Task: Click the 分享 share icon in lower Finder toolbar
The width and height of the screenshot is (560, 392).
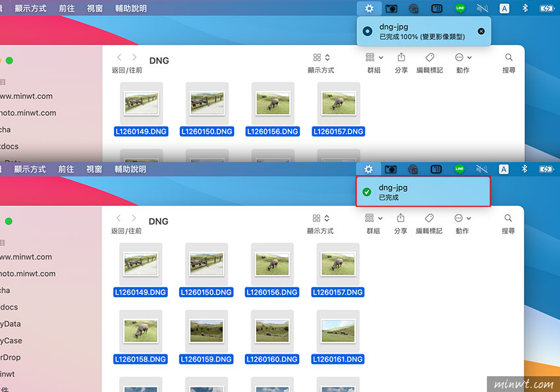Action: [401, 218]
